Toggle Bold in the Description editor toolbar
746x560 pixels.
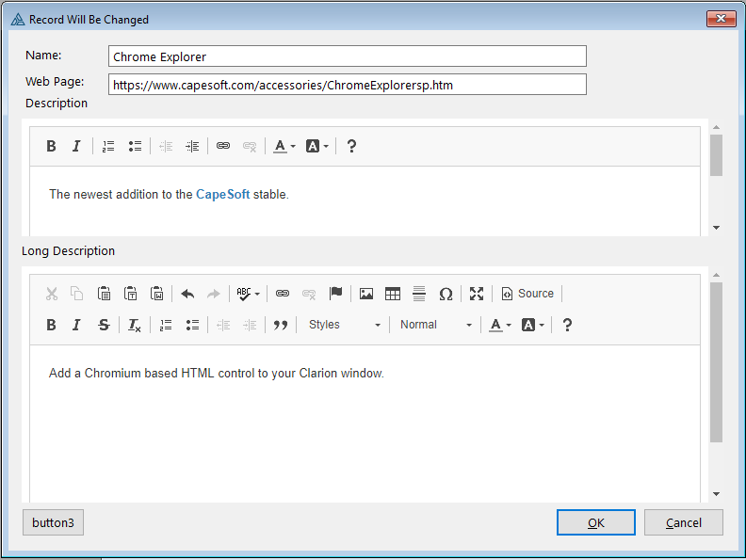[x=52, y=146]
